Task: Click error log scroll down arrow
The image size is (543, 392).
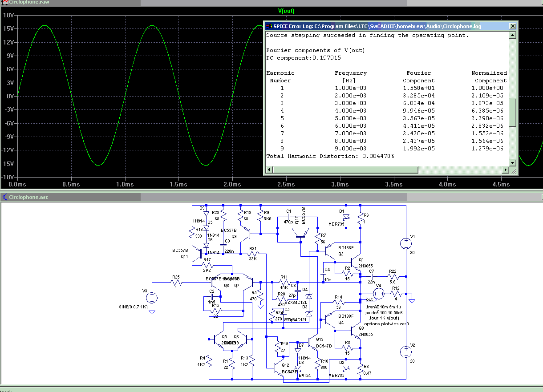Action: (512, 162)
